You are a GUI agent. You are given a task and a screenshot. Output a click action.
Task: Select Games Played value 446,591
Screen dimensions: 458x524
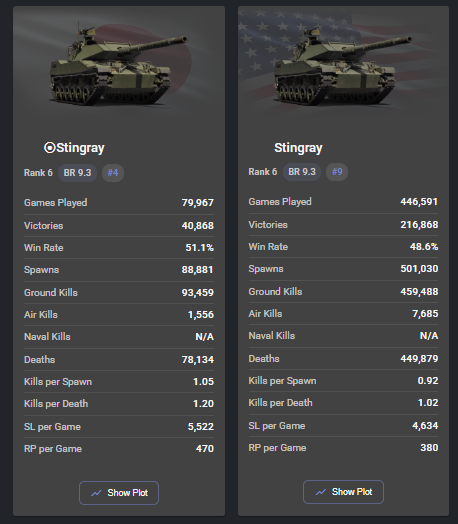pyautogui.click(x=419, y=202)
